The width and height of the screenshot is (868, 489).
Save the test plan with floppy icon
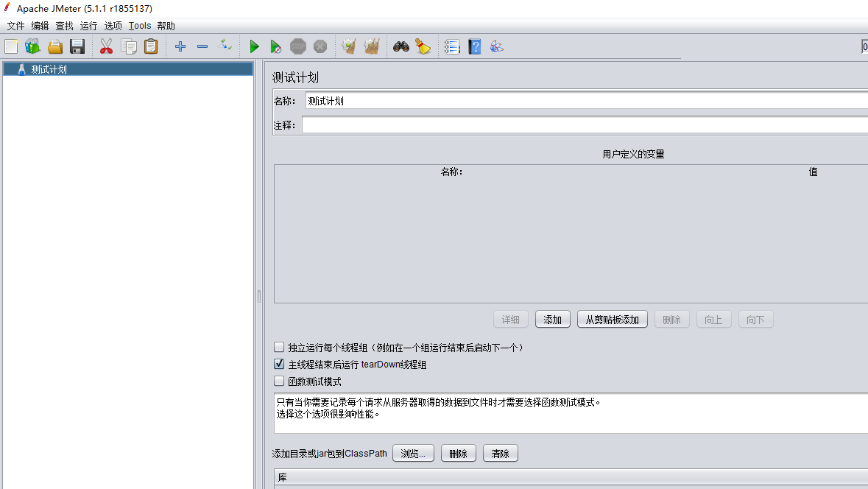(77, 46)
